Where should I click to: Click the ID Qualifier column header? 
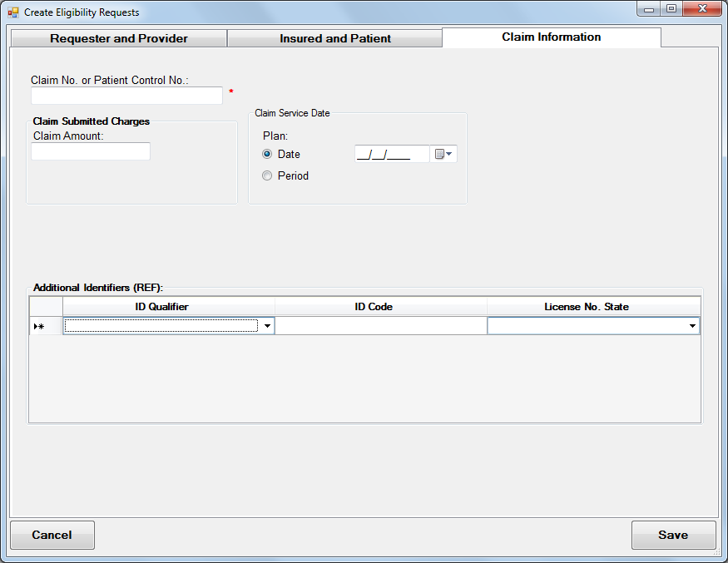161,306
